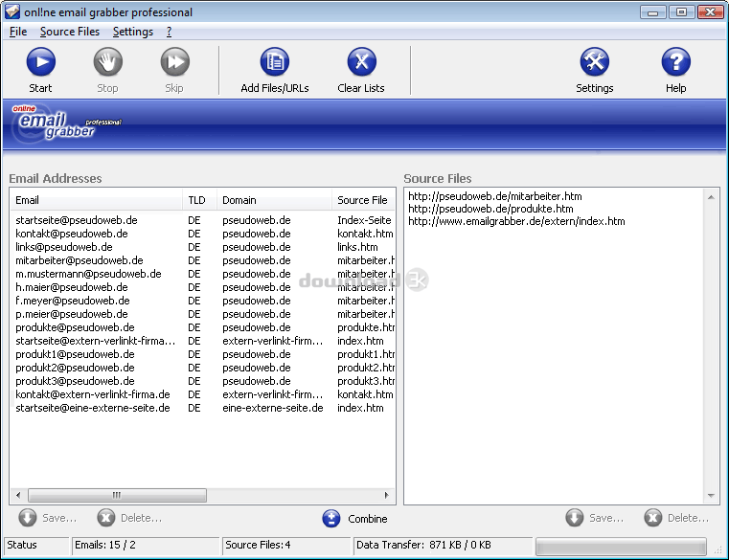
Task: Select source http://pseudoweb.de/mitarbeiter.htm
Action: click(x=495, y=196)
